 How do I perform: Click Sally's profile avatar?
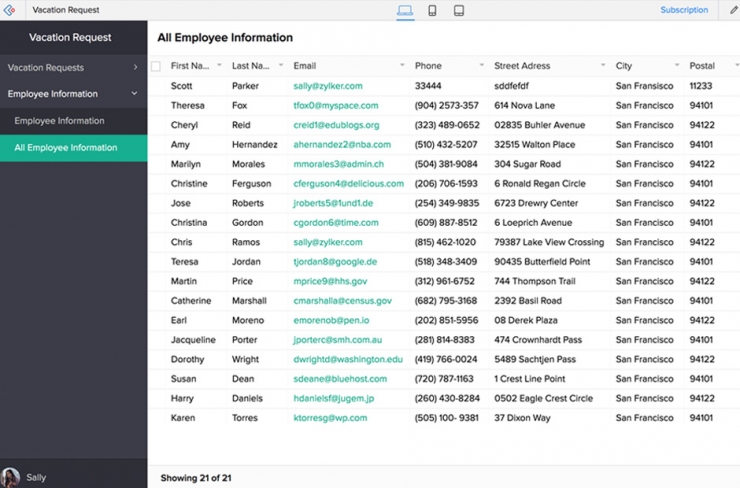10,477
